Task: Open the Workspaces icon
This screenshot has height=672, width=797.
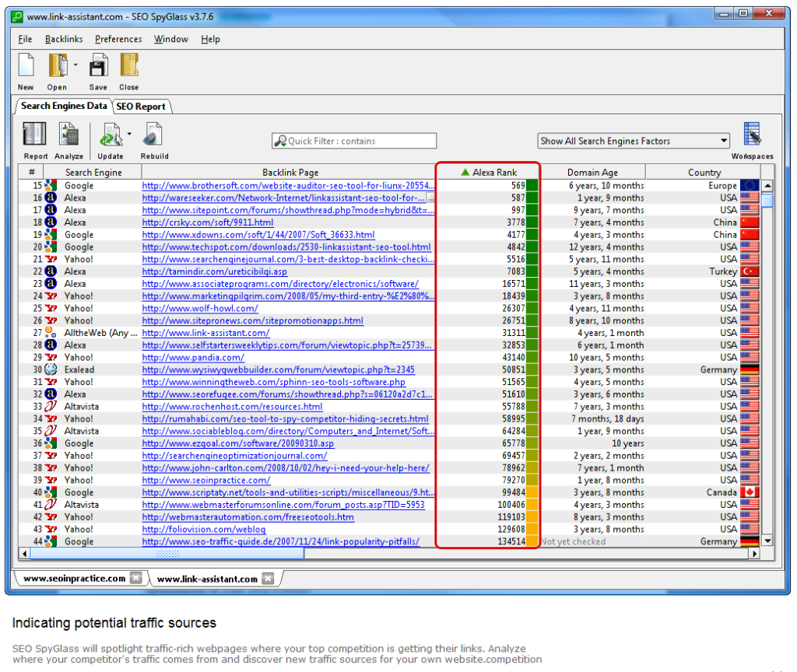Action: (x=753, y=134)
